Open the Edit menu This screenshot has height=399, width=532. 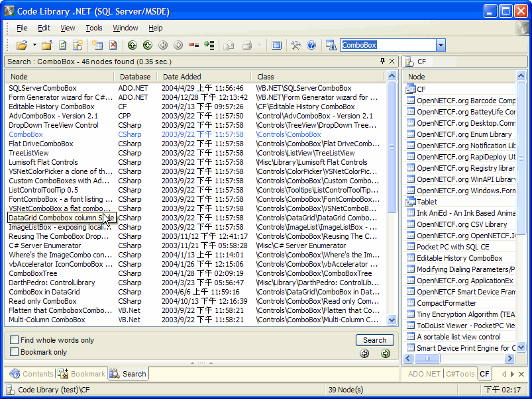tap(44, 28)
